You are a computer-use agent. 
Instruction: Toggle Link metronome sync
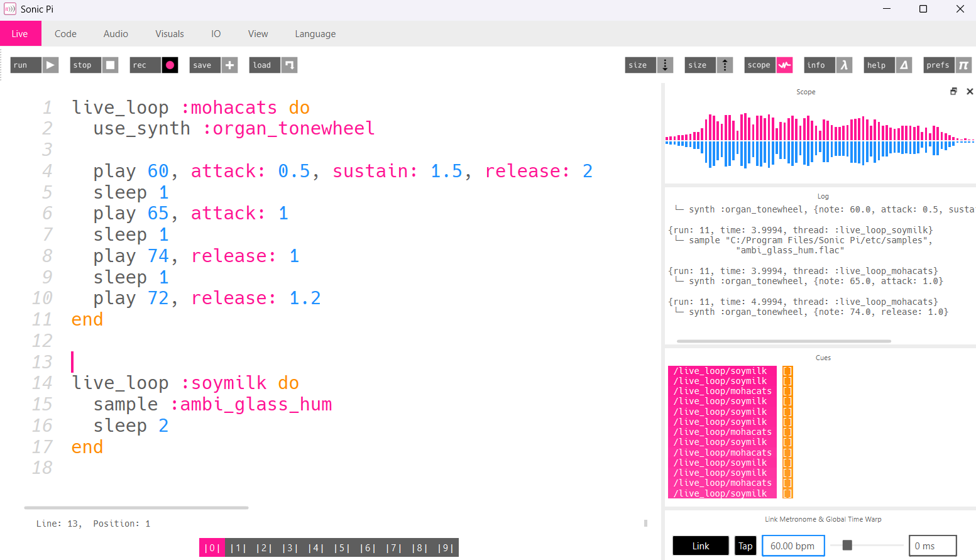click(x=700, y=545)
